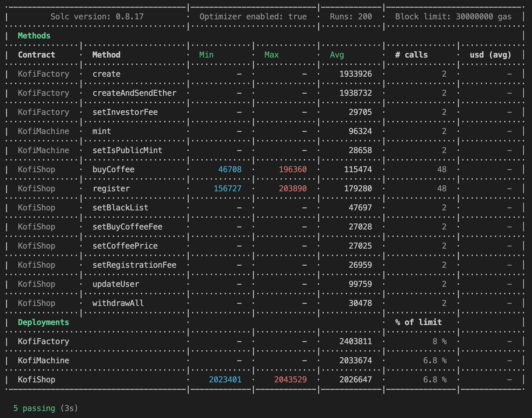
Task: Click the createAndSendEther method name
Action: coord(134,93)
